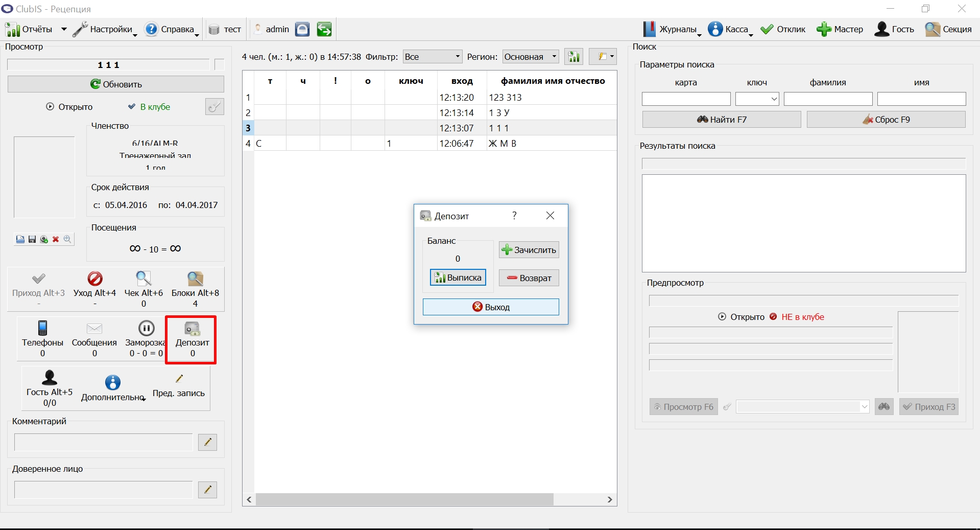
Task: Open Телефоны phone icon
Action: coord(43,328)
